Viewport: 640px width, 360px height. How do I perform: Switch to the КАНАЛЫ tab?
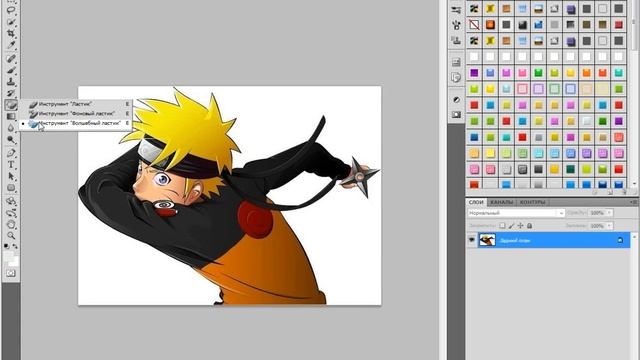click(502, 202)
